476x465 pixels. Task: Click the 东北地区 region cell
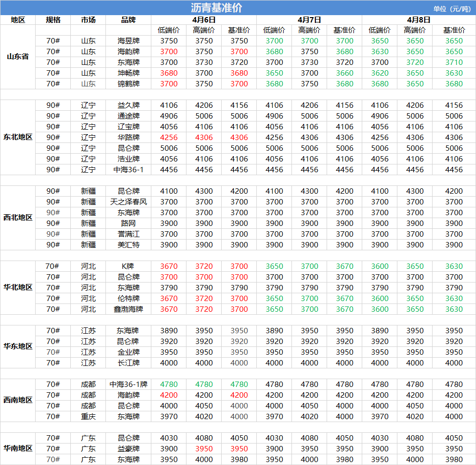(x=18, y=137)
